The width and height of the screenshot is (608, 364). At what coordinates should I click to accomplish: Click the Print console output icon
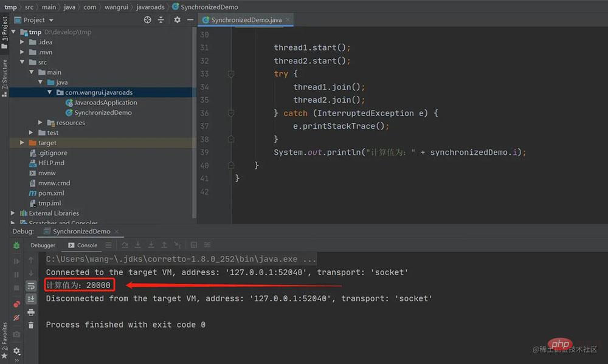click(31, 312)
